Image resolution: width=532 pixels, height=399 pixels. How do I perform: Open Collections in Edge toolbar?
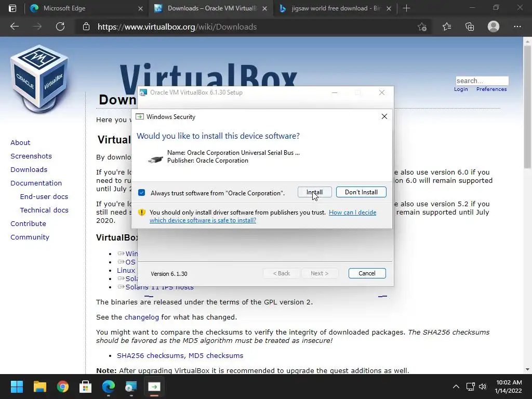click(470, 27)
